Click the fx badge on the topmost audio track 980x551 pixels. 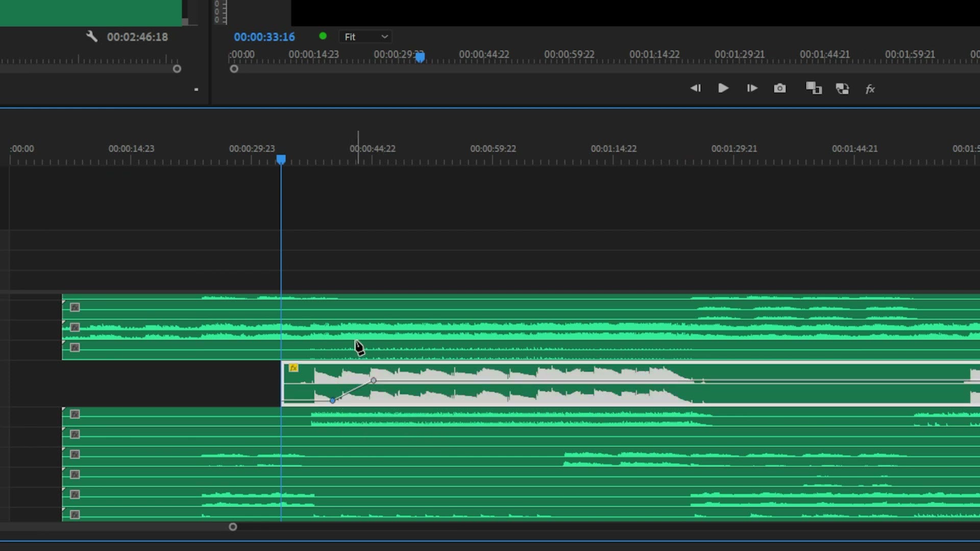[x=75, y=307]
